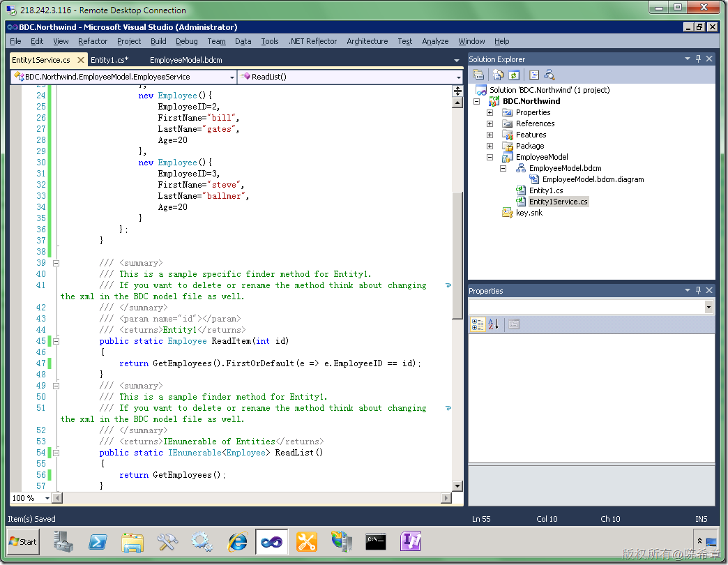The image size is (728, 565).
Task: Switch Properties panel to Categorized view
Action: click(477, 324)
